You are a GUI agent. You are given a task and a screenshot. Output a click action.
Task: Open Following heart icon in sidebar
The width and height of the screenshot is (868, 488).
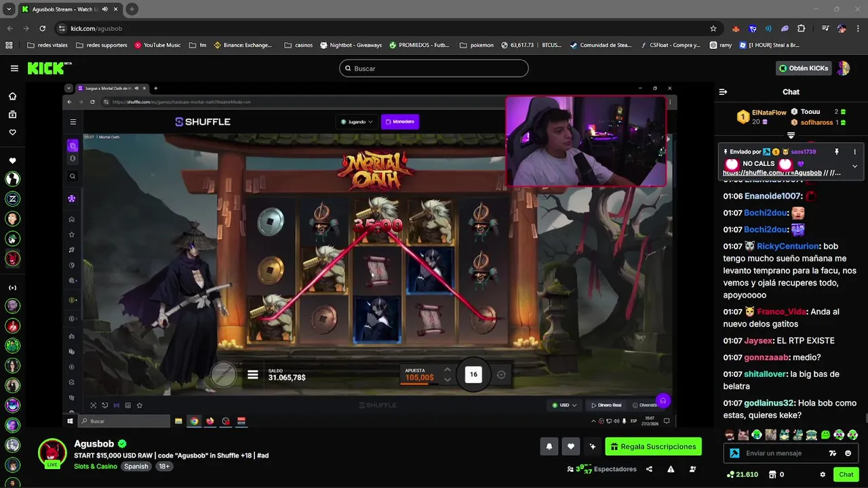pos(12,132)
